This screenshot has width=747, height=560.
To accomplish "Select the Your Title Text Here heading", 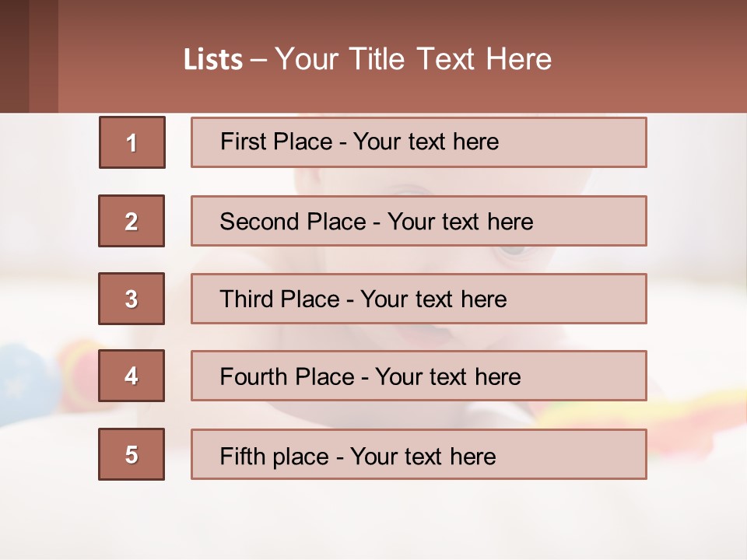I will 413,59.
